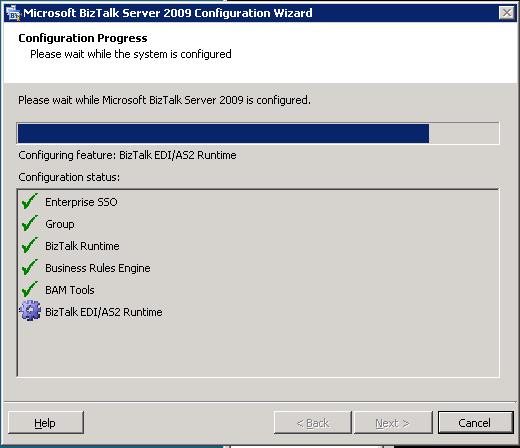The image size is (520, 448).
Task: Click the 'Configuring feature: BizTalk EDI/AS2 Runtime' text
Action: pyautogui.click(x=127, y=155)
